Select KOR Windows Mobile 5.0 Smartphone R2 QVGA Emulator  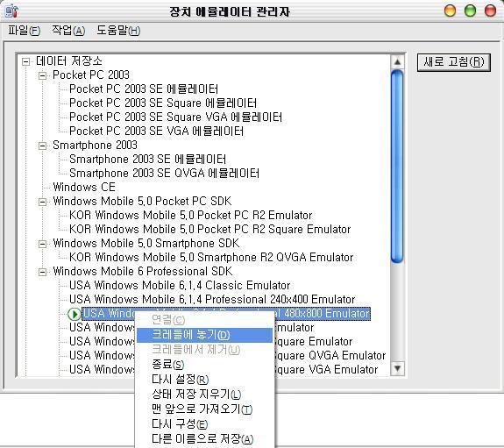coord(211,257)
